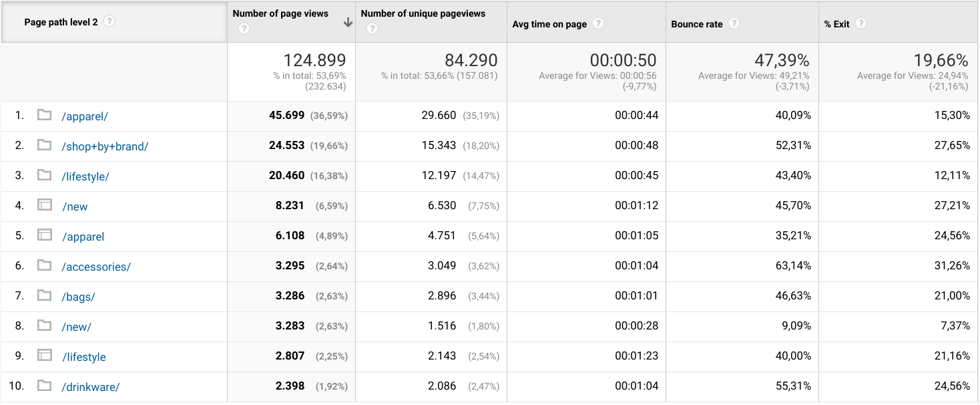Open the /apparel/ folder path link
This screenshot has height=405, width=980.
click(85, 116)
